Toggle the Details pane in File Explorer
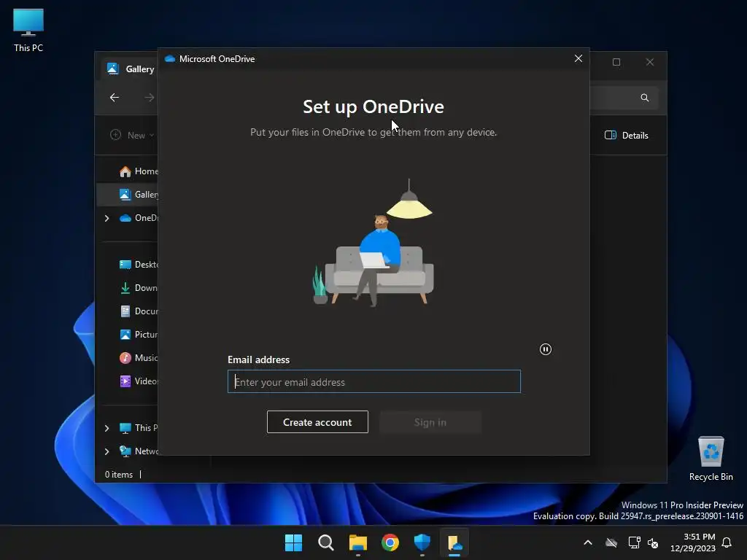The image size is (747, 560). coord(627,135)
